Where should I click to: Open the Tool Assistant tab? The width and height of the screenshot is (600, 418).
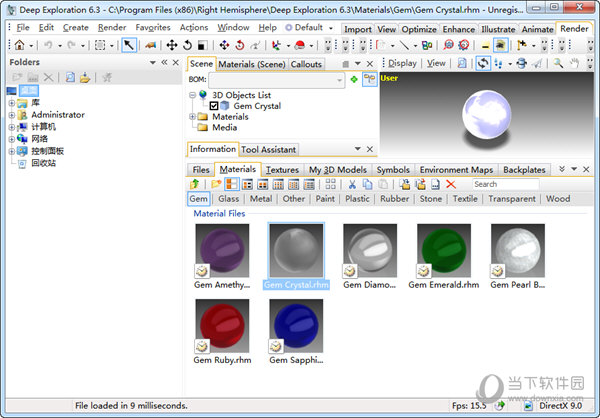tap(269, 150)
